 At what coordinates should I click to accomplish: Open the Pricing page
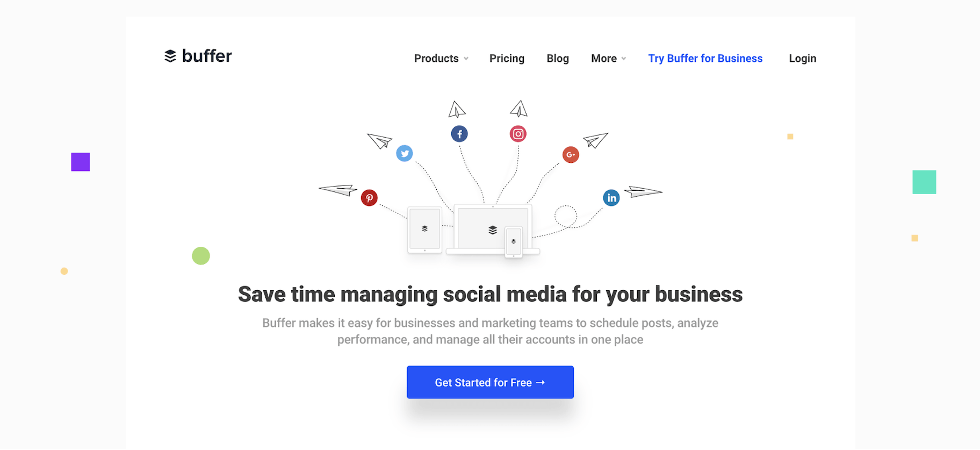point(507,59)
